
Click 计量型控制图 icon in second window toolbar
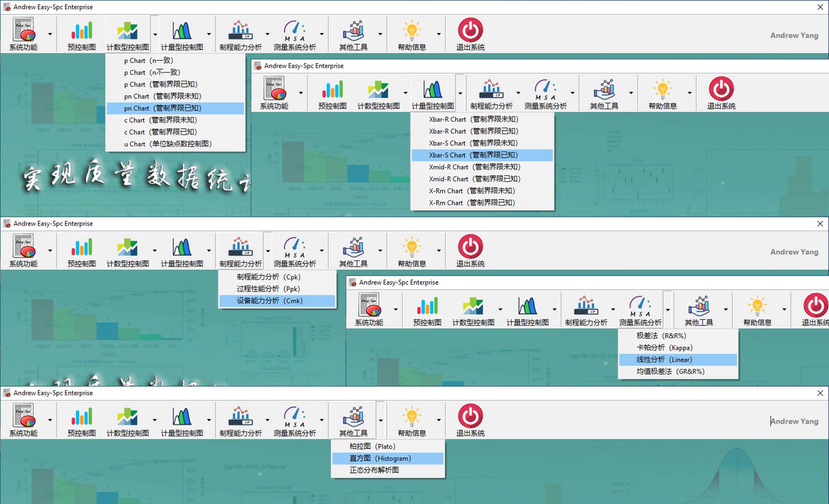[x=432, y=89]
